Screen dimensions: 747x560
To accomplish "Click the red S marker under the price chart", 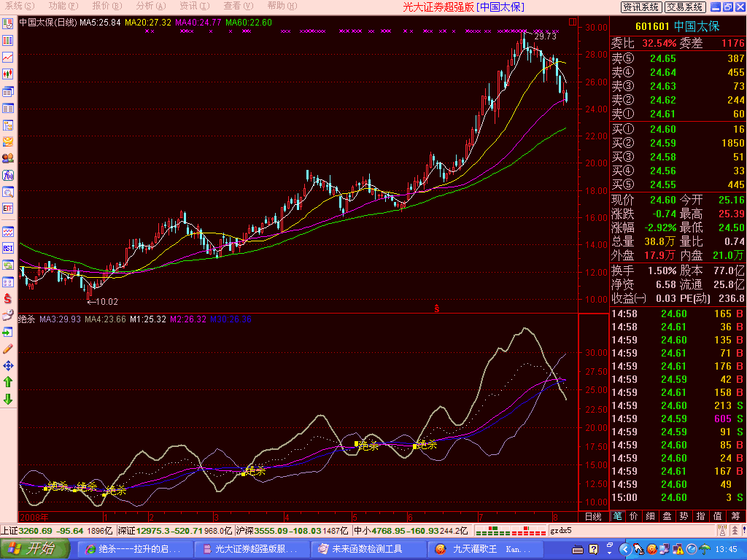I will coord(437,308).
